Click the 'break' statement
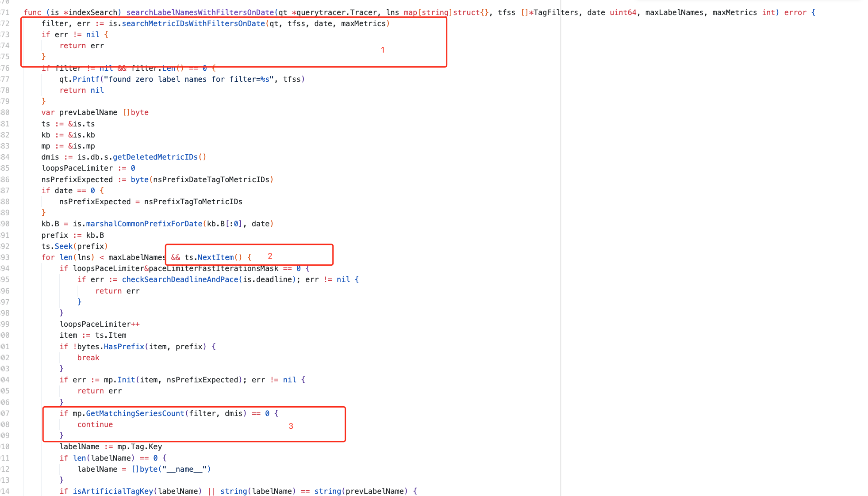Viewport: 868px width, 496px height. click(88, 358)
